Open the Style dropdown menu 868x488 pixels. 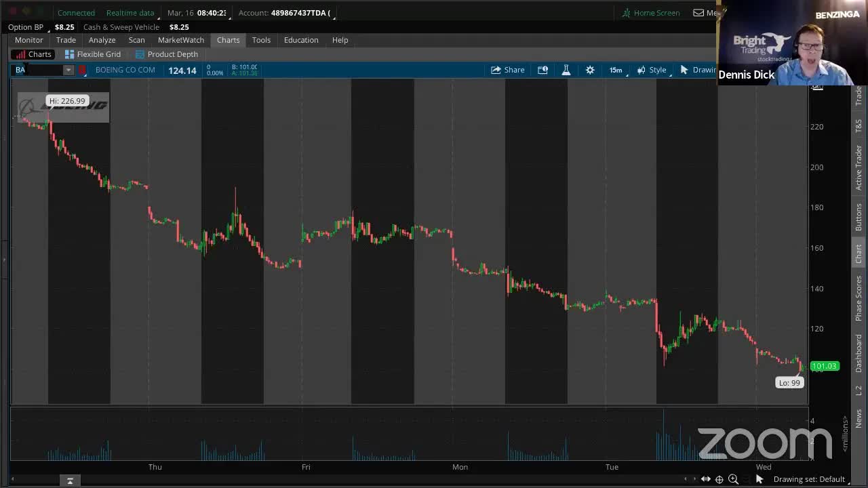652,70
